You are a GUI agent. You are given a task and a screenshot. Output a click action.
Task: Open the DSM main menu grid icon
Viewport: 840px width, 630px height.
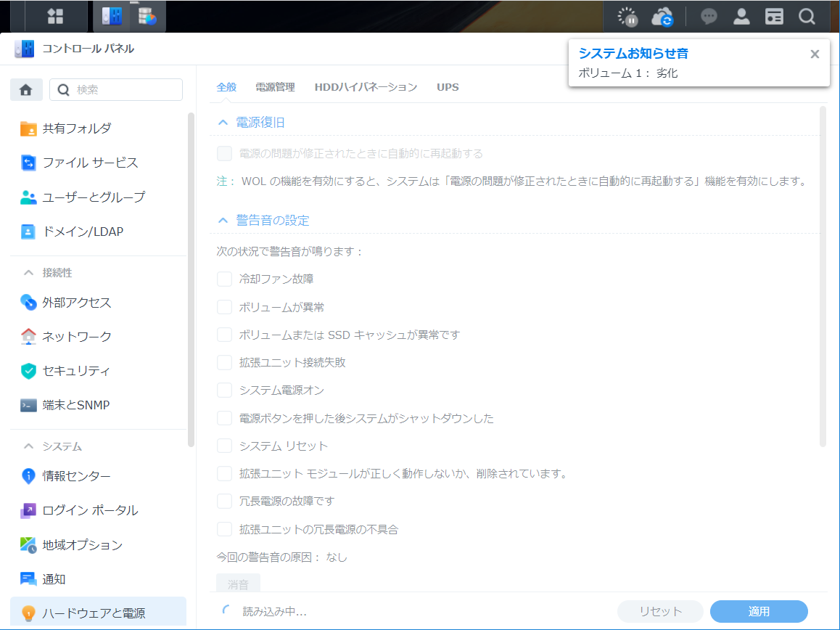pos(55,16)
